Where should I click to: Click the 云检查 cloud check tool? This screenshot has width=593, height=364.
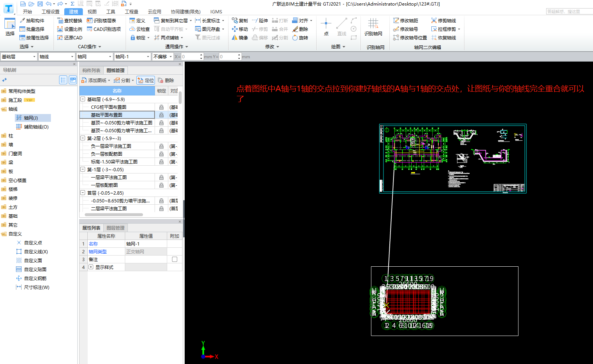pyautogui.click(x=139, y=29)
